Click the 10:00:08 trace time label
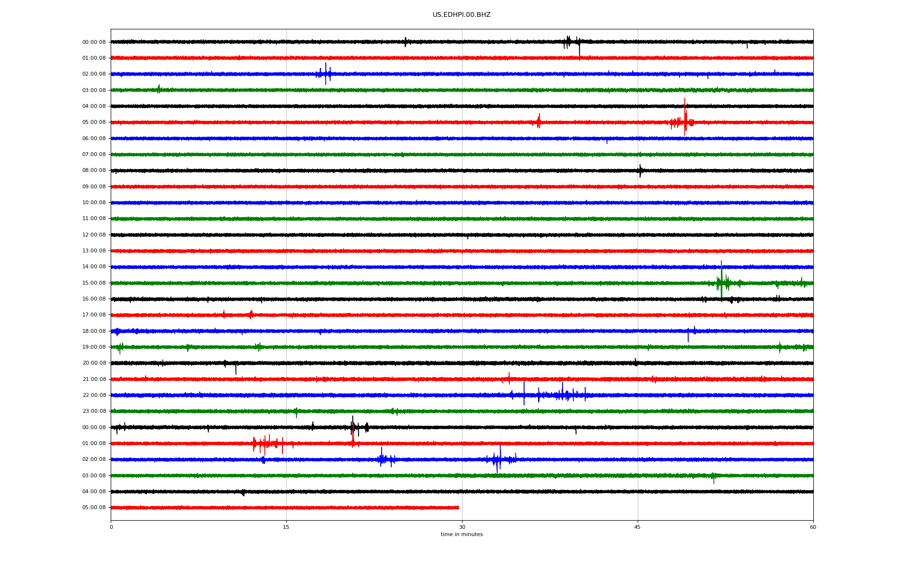Image resolution: width=924 pixels, height=578 pixels. (x=94, y=203)
